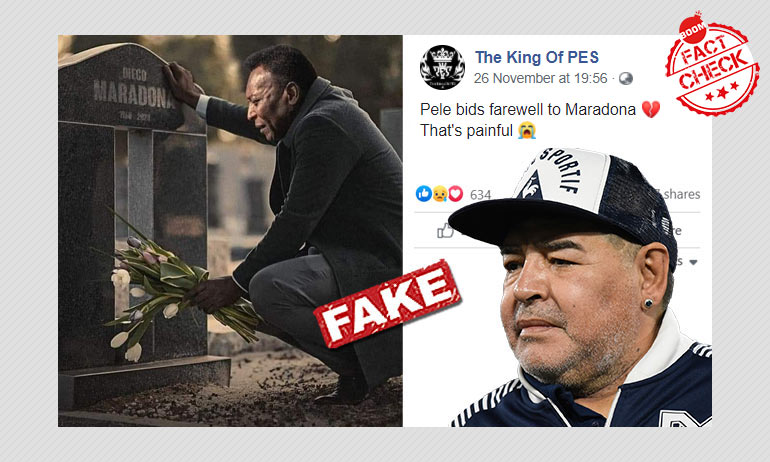The height and width of the screenshot is (462, 770).
Task: Open the gravestone photo attachment
Action: [x=230, y=230]
